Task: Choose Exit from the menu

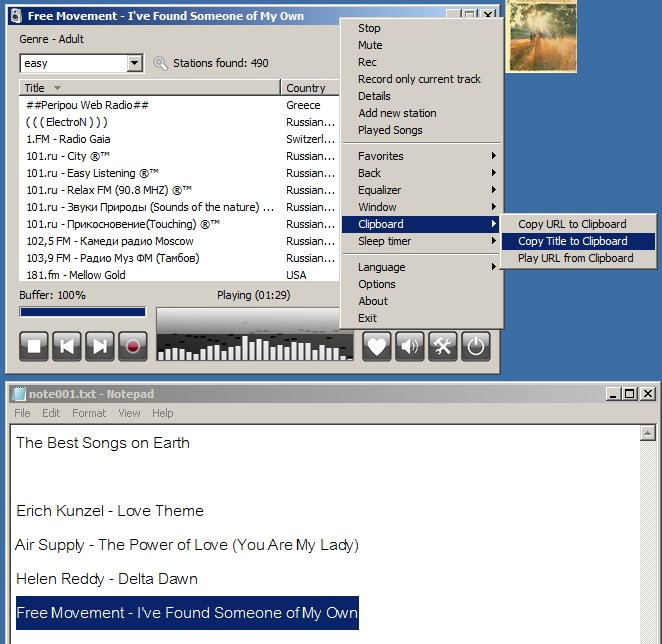Action: click(x=421, y=318)
